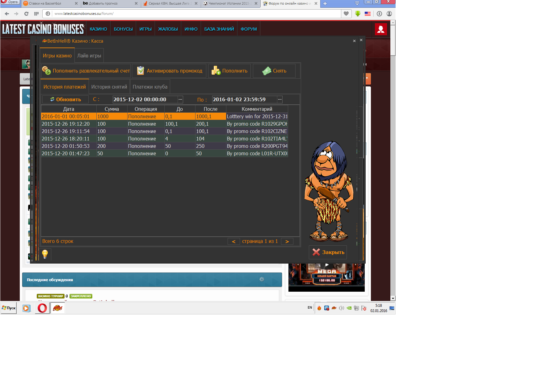This screenshot has height=392, width=542.
Task: Click the Обновить refresh button
Action: point(65,99)
